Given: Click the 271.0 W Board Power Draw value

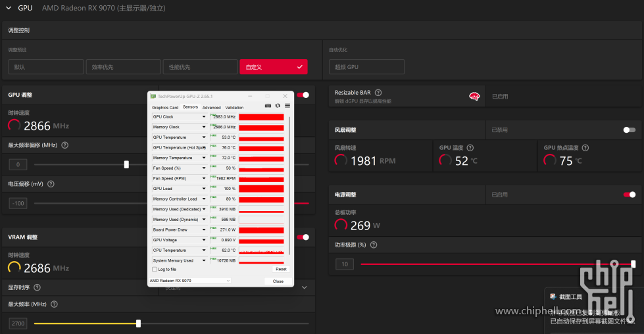Looking at the screenshot, I should point(228,229).
